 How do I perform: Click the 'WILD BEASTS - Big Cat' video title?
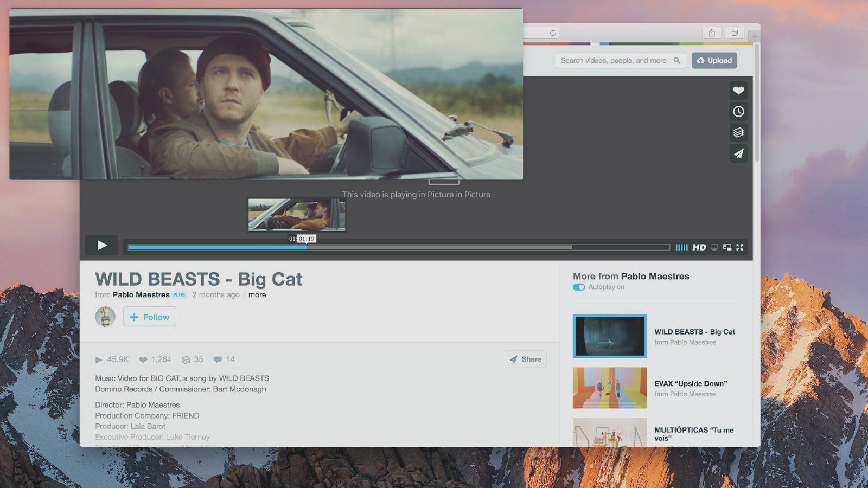point(199,279)
